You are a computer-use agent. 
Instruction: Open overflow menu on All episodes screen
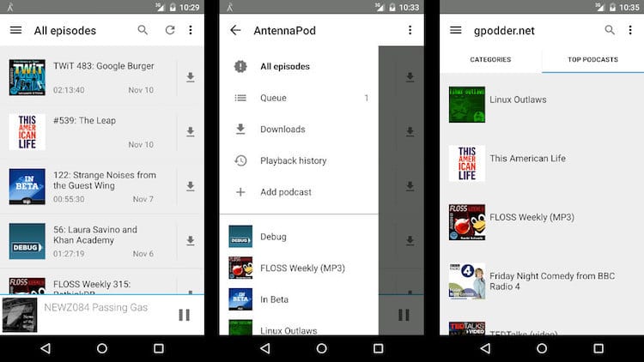(191, 30)
